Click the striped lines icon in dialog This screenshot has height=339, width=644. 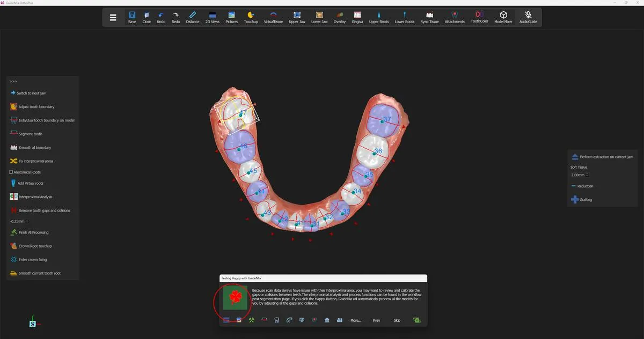[226, 320]
